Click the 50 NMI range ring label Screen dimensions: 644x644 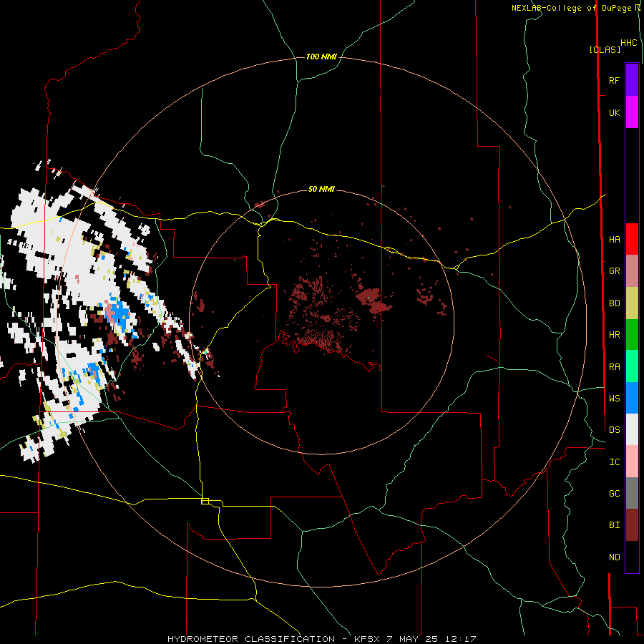tap(321, 189)
